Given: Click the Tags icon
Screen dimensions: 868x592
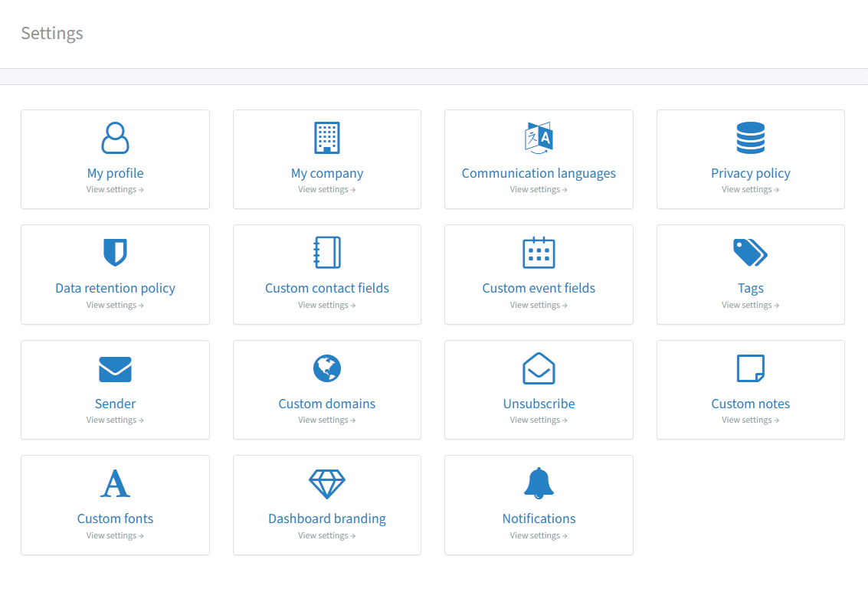Looking at the screenshot, I should pos(751,252).
